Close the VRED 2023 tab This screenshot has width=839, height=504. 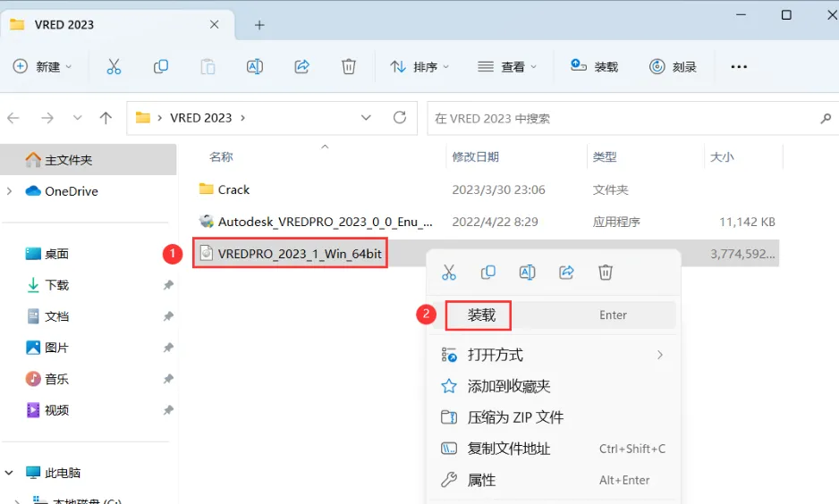pyautogui.click(x=214, y=25)
